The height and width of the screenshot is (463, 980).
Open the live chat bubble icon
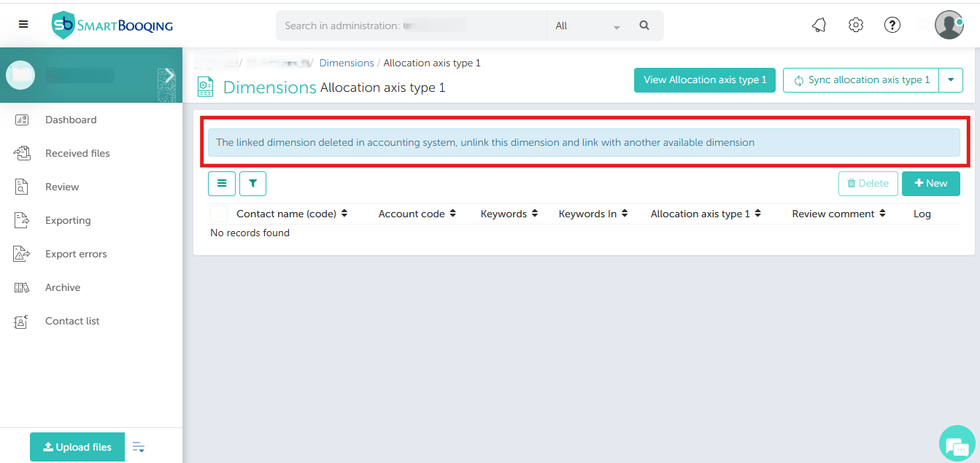(x=956, y=445)
